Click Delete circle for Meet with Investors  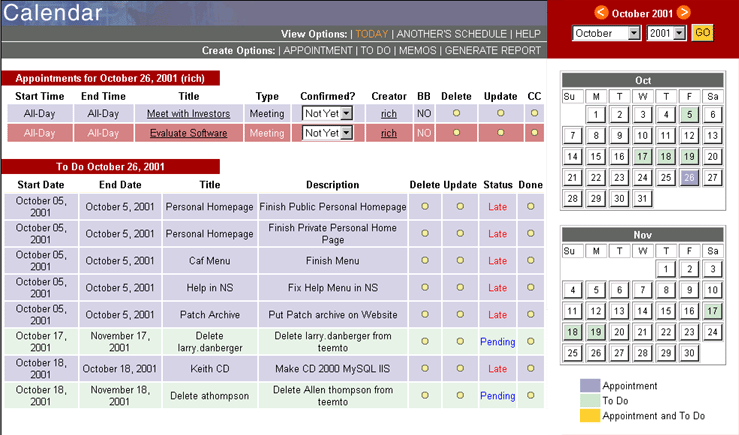coord(456,113)
